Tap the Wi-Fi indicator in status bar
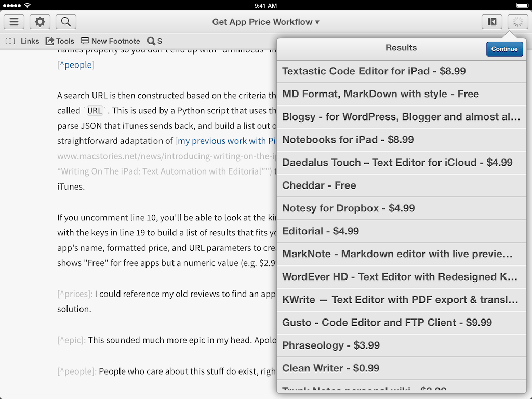The image size is (532, 399). pyautogui.click(x=27, y=5)
